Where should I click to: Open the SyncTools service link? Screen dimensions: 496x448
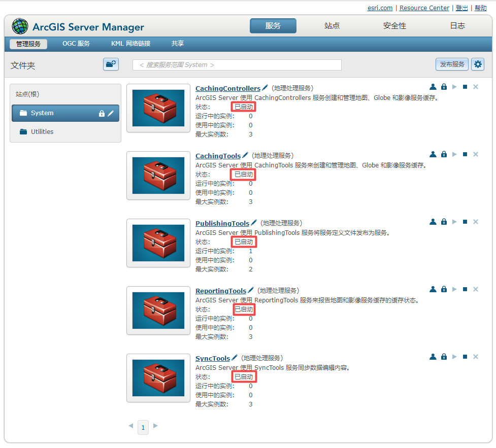point(213,358)
